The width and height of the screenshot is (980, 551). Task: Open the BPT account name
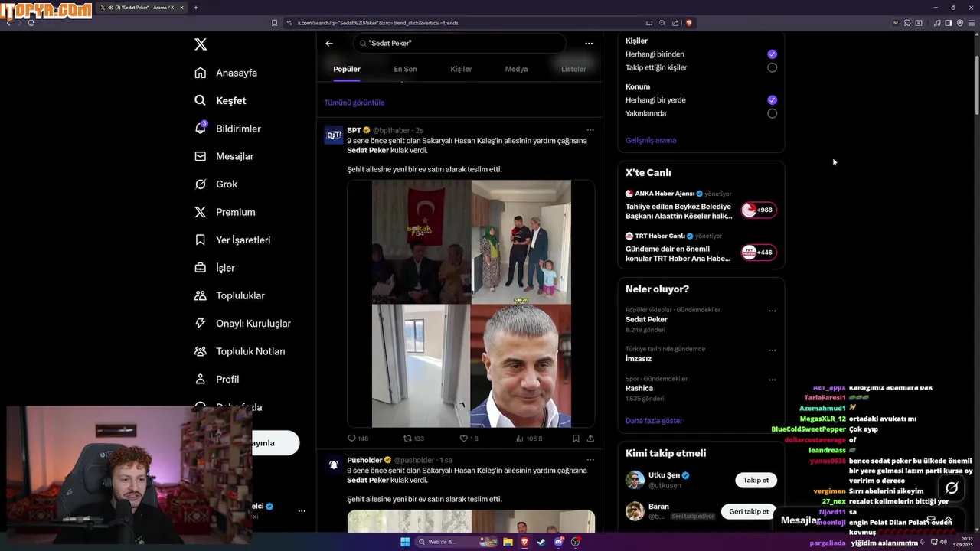click(x=354, y=130)
